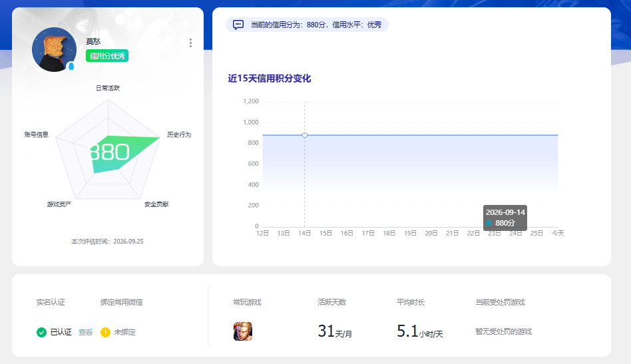Open the 查看 link for real-name verification

coord(85,332)
